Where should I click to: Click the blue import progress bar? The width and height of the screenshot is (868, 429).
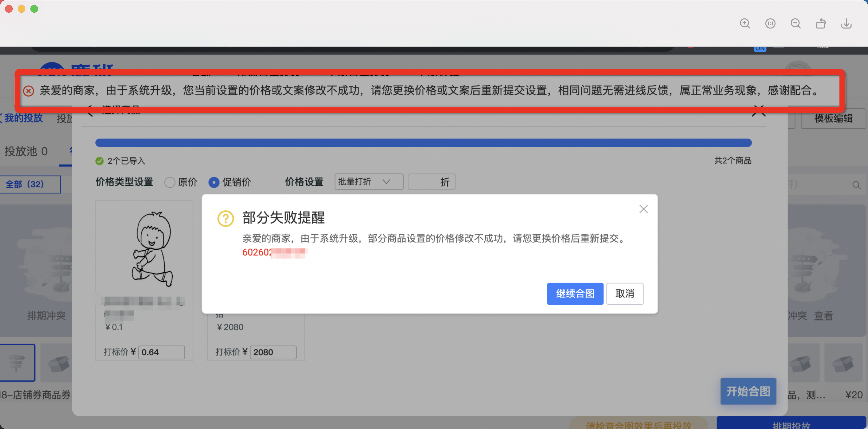(424, 143)
